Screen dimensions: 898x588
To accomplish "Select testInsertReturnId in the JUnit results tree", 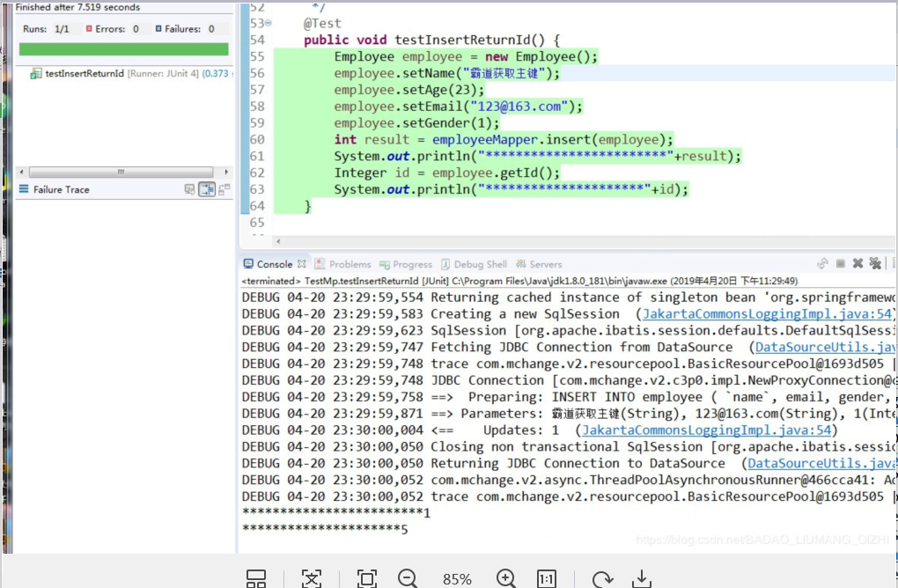I will coord(85,73).
